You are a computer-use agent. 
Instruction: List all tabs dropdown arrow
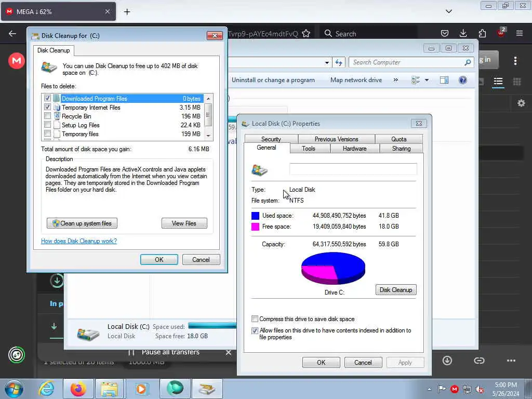pos(448,11)
